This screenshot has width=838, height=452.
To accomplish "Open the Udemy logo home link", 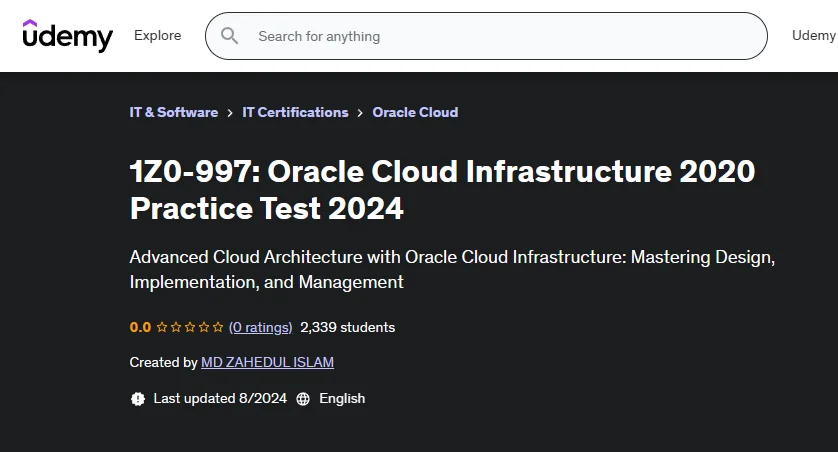I will pyautogui.click(x=67, y=36).
